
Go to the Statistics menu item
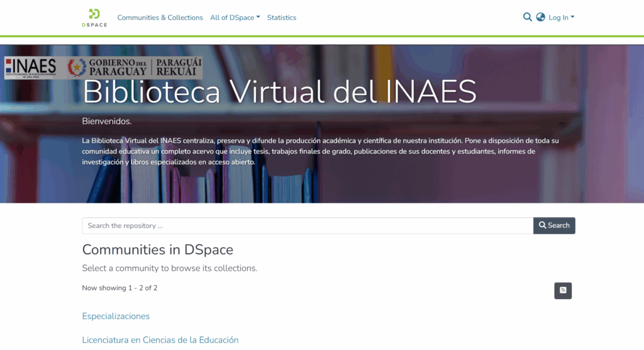(281, 18)
